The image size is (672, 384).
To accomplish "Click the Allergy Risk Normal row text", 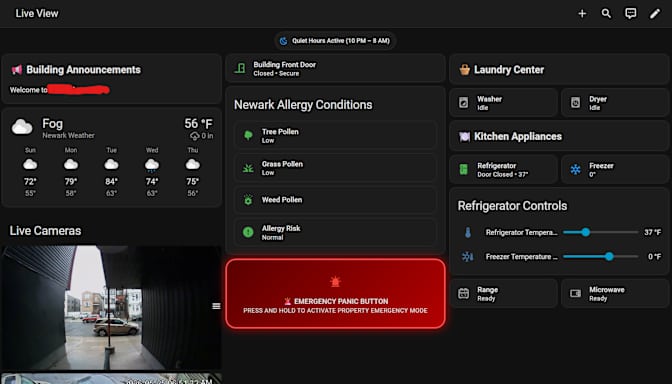I will [281, 232].
